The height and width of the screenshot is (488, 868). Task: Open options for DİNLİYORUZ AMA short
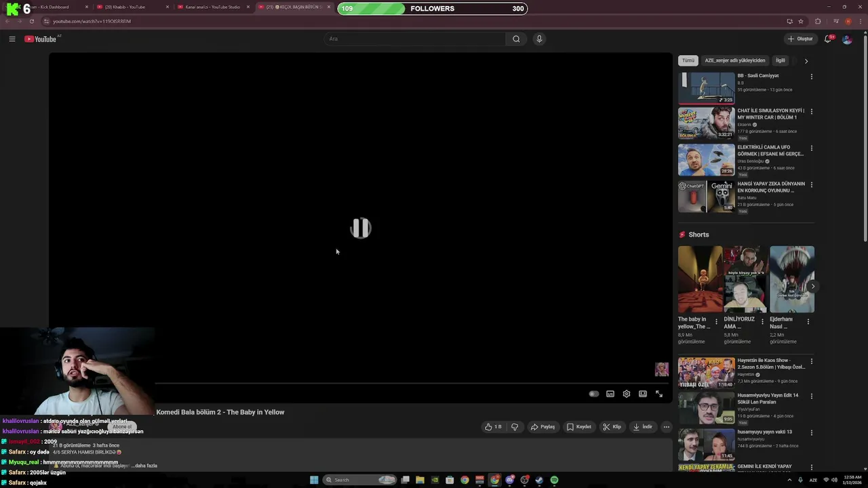tap(762, 322)
